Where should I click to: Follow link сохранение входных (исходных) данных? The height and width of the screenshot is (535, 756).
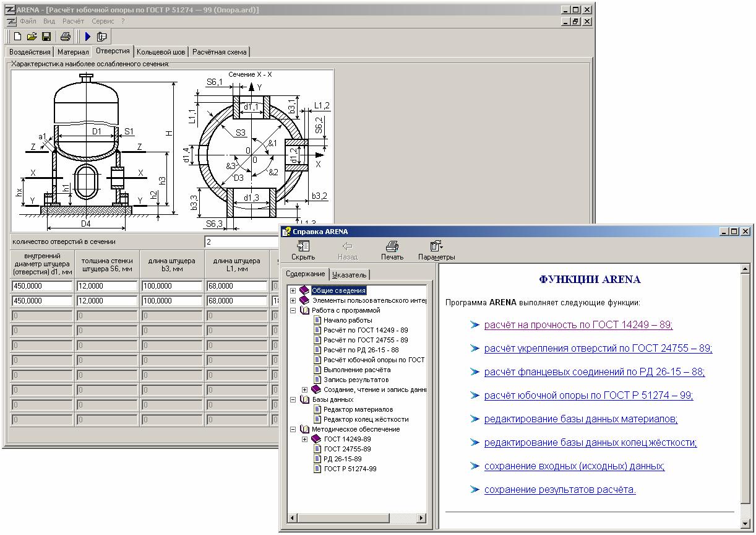point(575,466)
